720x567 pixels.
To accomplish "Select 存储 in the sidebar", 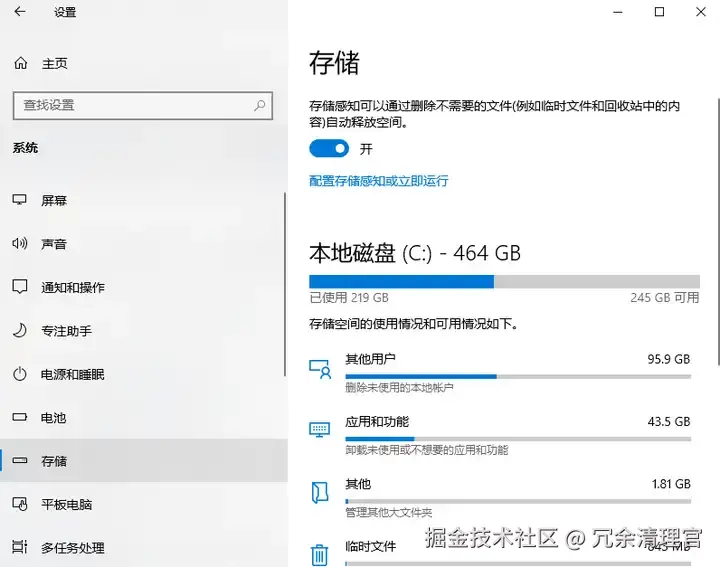I will coord(144,460).
